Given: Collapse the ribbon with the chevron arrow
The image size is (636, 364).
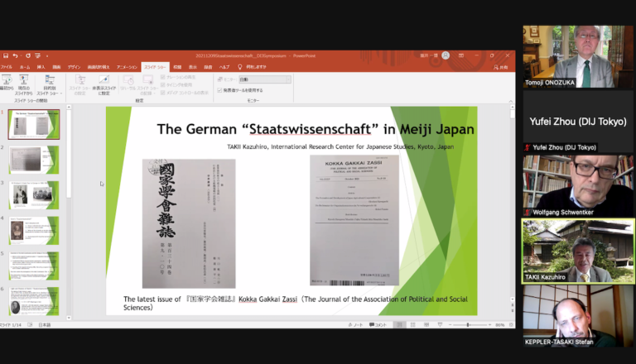Looking at the screenshot, I should click(x=511, y=101).
